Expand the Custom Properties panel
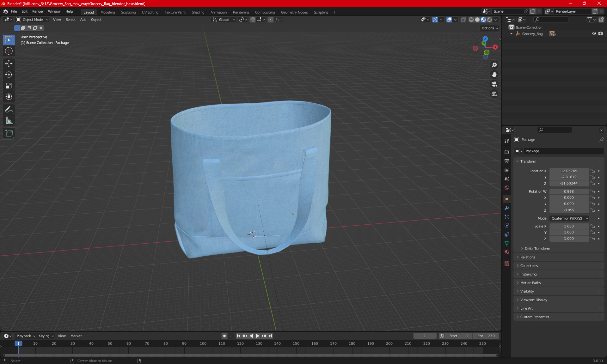The height and width of the screenshot is (364, 607). (535, 317)
